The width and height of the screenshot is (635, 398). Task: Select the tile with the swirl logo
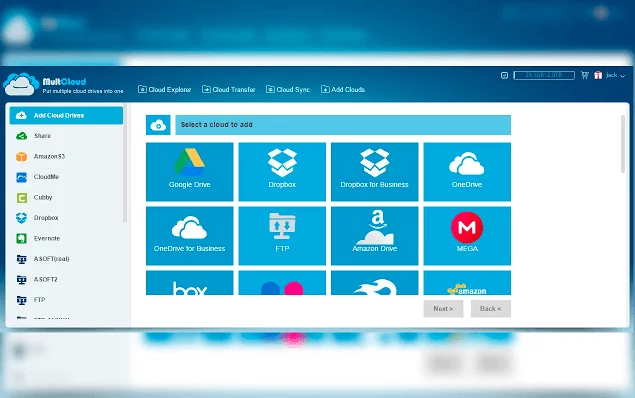(375, 283)
